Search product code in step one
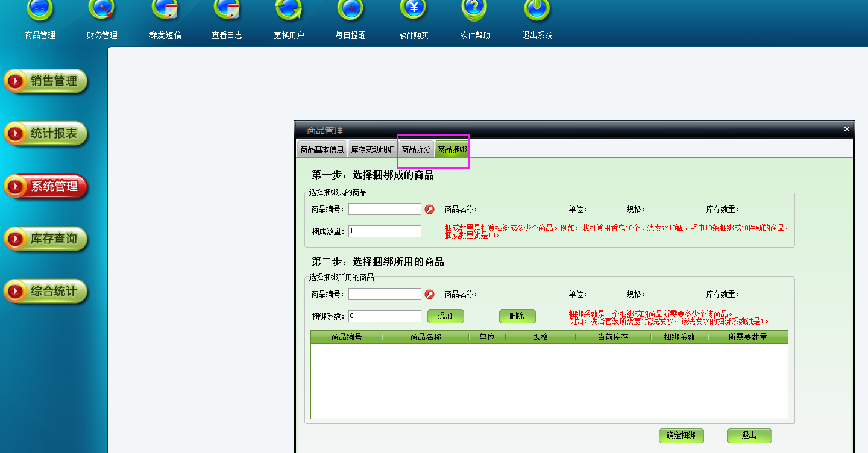 (x=429, y=210)
